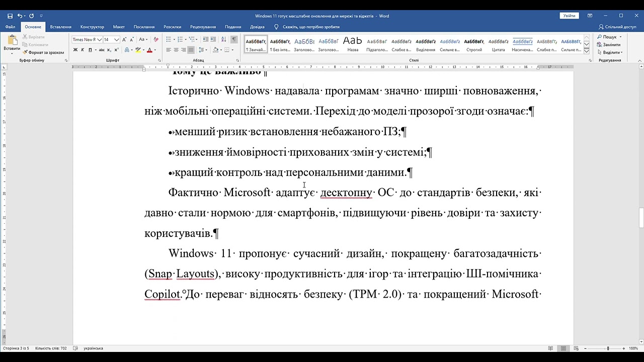
Task: Click Спільний доступ share button
Action: click(x=617, y=27)
